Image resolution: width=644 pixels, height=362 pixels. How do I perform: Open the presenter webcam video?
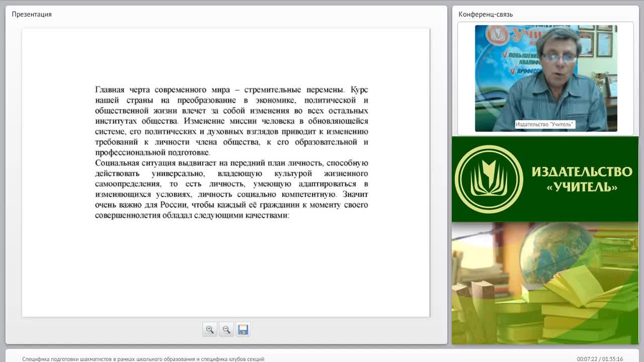[x=546, y=78]
